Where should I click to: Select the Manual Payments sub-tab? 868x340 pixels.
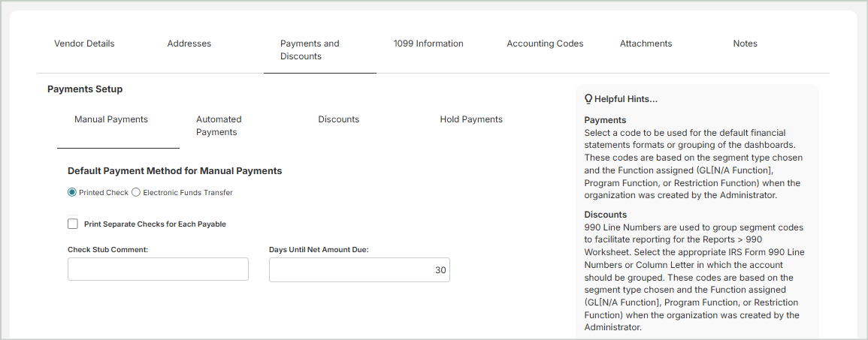tap(111, 119)
